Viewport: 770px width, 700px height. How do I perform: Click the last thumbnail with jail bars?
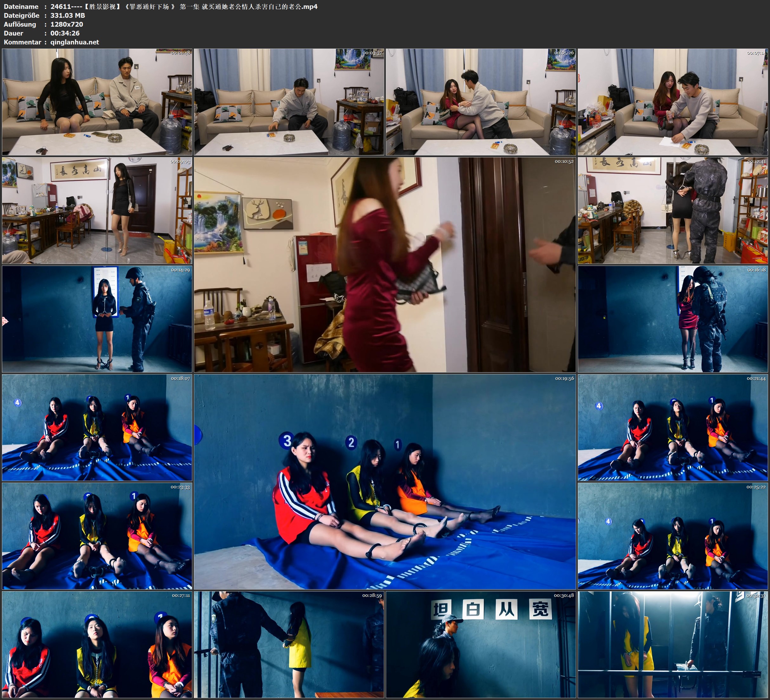[x=673, y=644]
